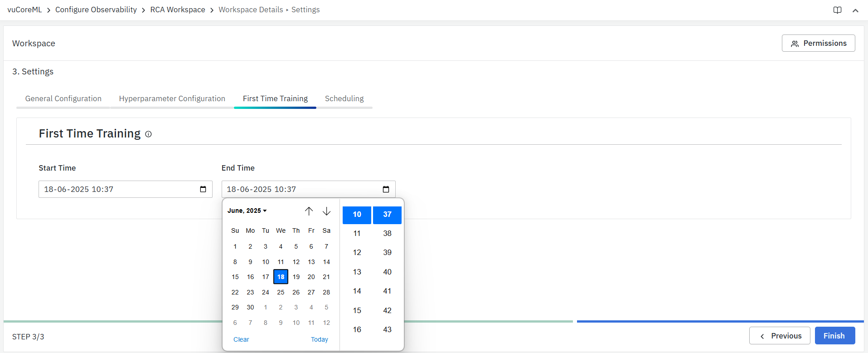Jump to Today in the calendar
Image resolution: width=868 pixels, height=353 pixels.
coord(319,339)
